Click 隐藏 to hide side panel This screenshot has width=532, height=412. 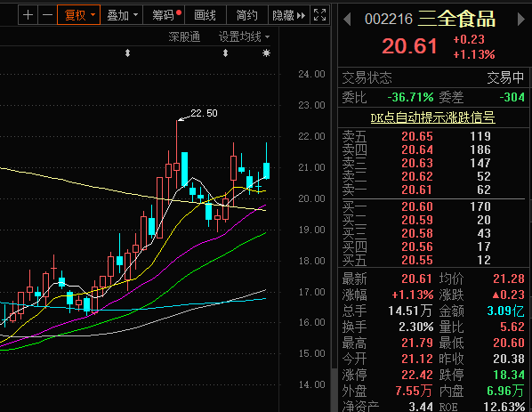pos(289,15)
